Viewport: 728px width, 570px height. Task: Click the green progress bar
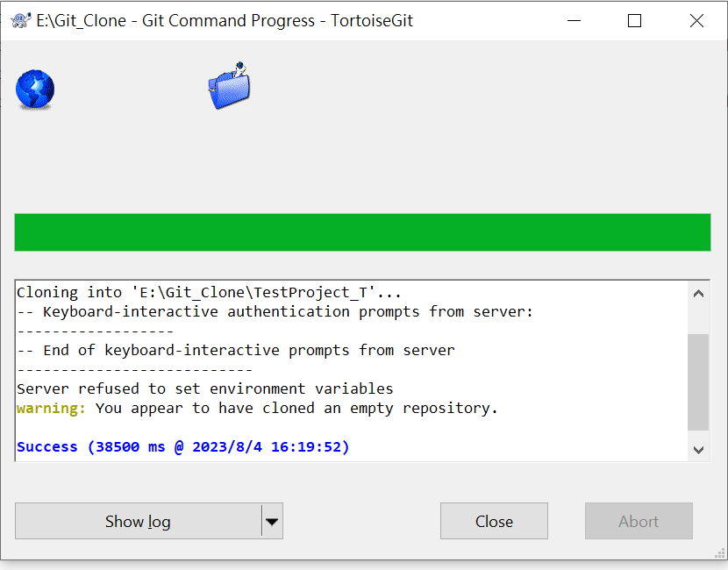[x=362, y=232]
